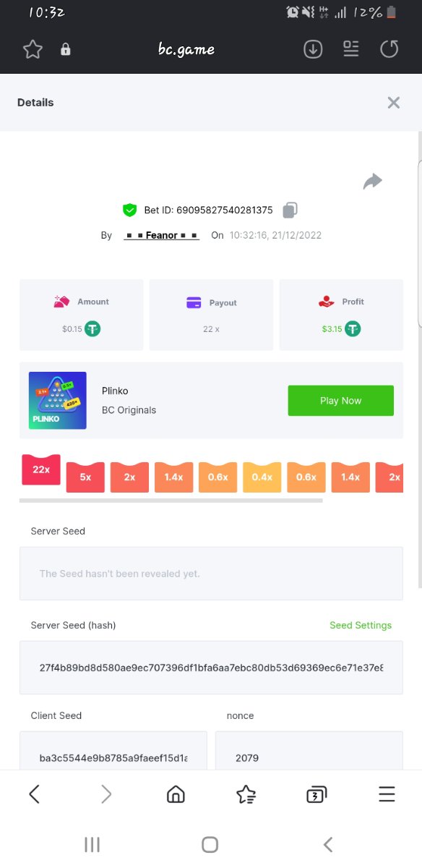The image size is (422, 868).
Task: Go to browser home icon
Action: tap(176, 794)
